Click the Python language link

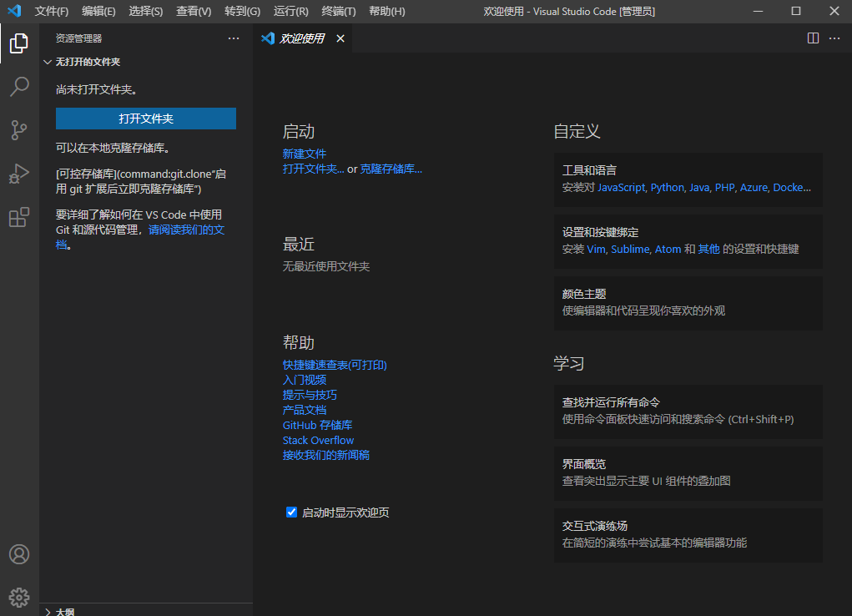point(668,188)
